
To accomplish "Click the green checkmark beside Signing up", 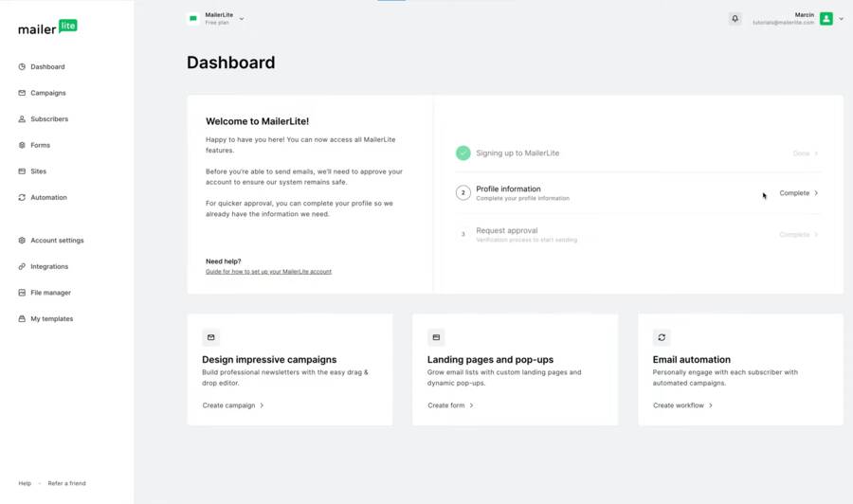I will coord(463,153).
